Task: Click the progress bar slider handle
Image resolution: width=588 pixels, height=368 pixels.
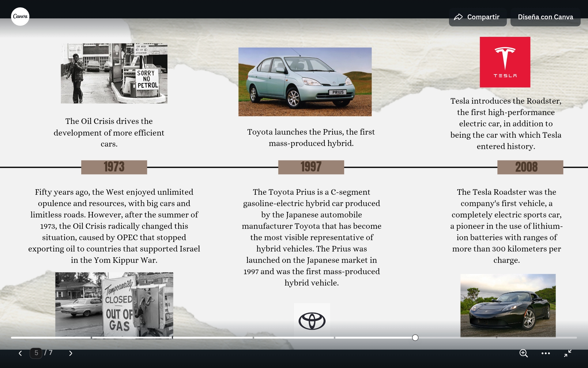Action: pos(415,338)
